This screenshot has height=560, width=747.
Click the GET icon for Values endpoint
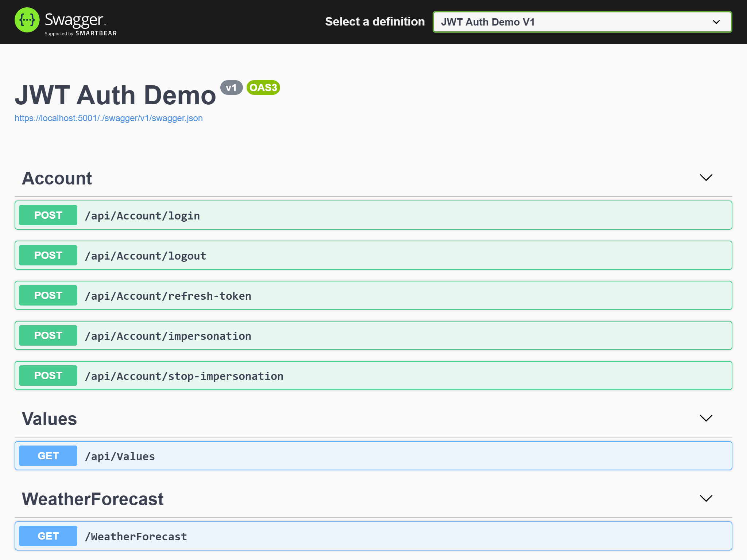(x=48, y=456)
